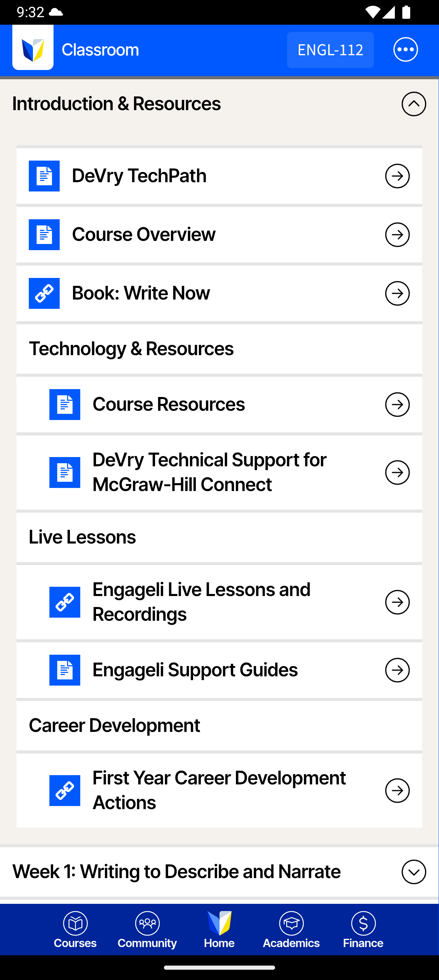The width and height of the screenshot is (439, 980).
Task: Tap the document icon for Course Resources
Action: point(64,405)
